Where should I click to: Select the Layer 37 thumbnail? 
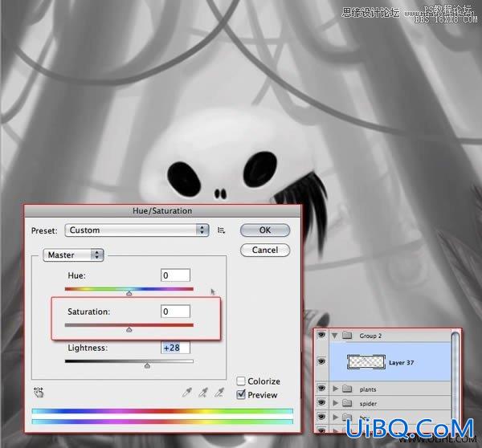click(366, 362)
